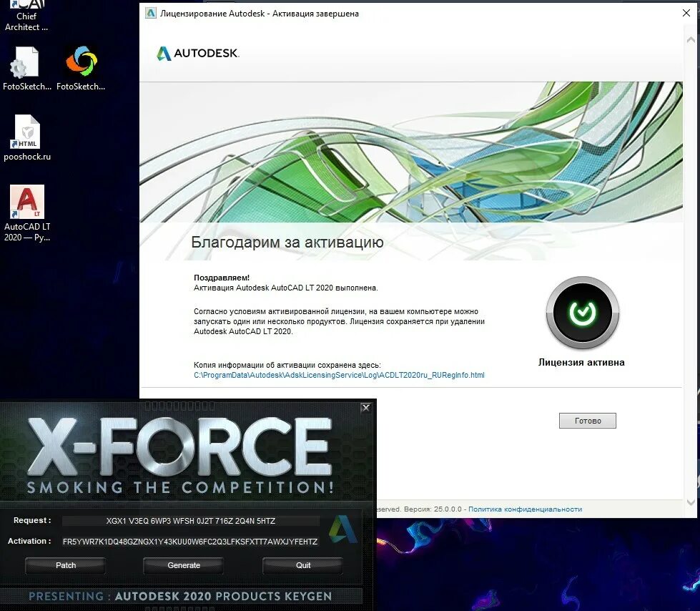Click the Autodesk logo in X-Force keygen
This screenshot has width=700, height=611.
pyautogui.click(x=342, y=529)
